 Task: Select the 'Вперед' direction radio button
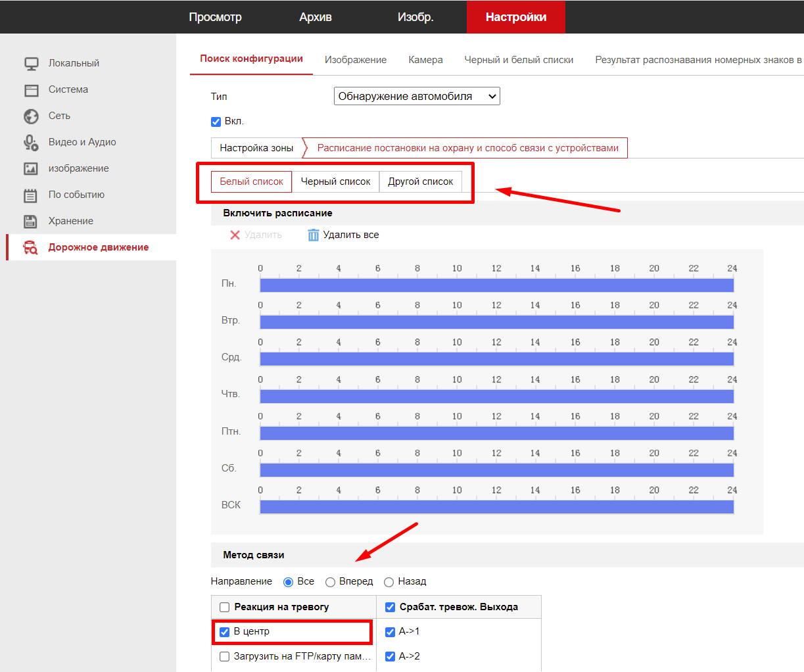click(331, 582)
